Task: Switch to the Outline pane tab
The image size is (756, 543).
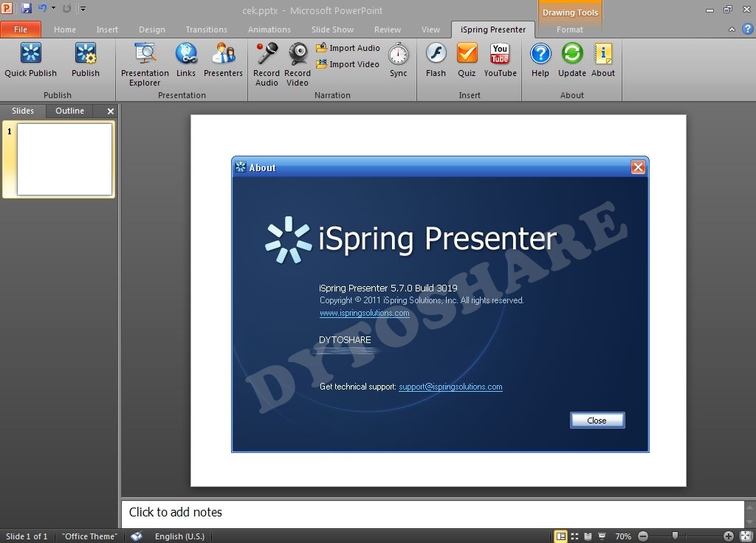Action: 69,111
